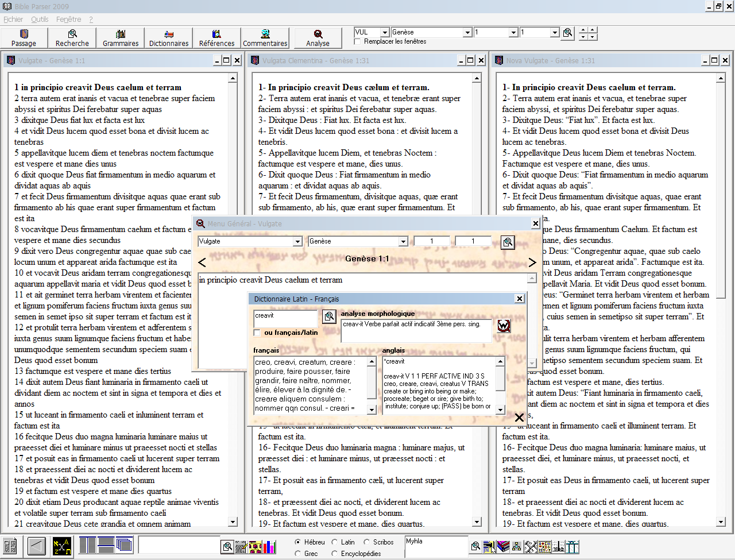Click the colorful symbols grid icon
This screenshot has height=560, width=735.
[x=544, y=546]
